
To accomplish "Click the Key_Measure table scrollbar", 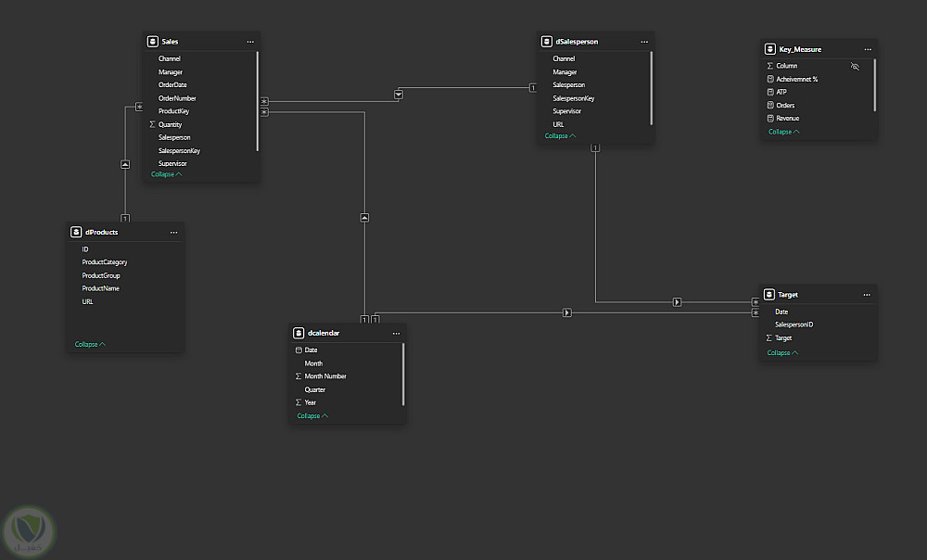I will (874, 84).
